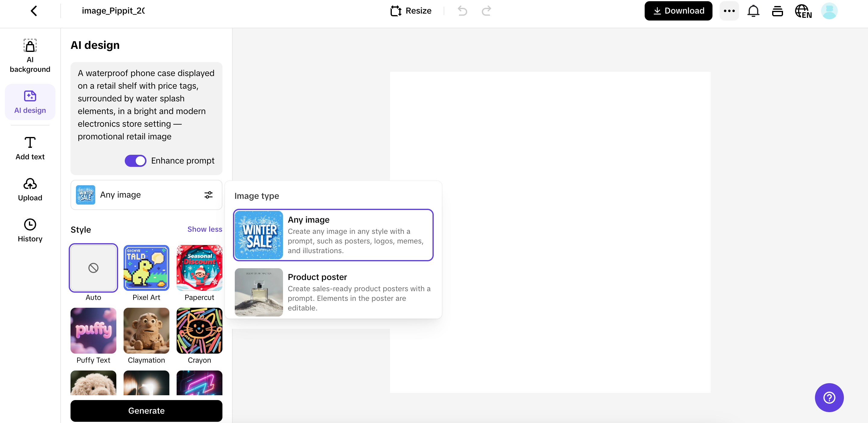
Task: Open notifications bell
Action: (753, 11)
